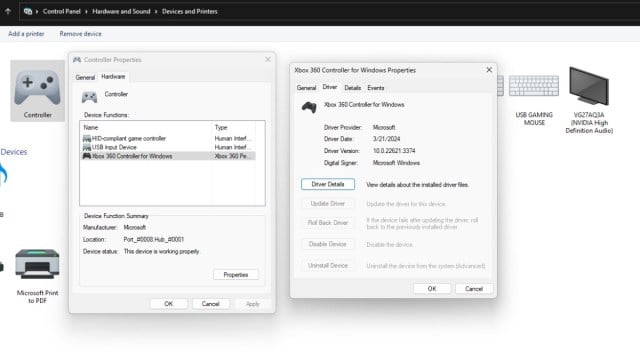Select USB Input Device row text
640x360 pixels.
(x=114, y=147)
